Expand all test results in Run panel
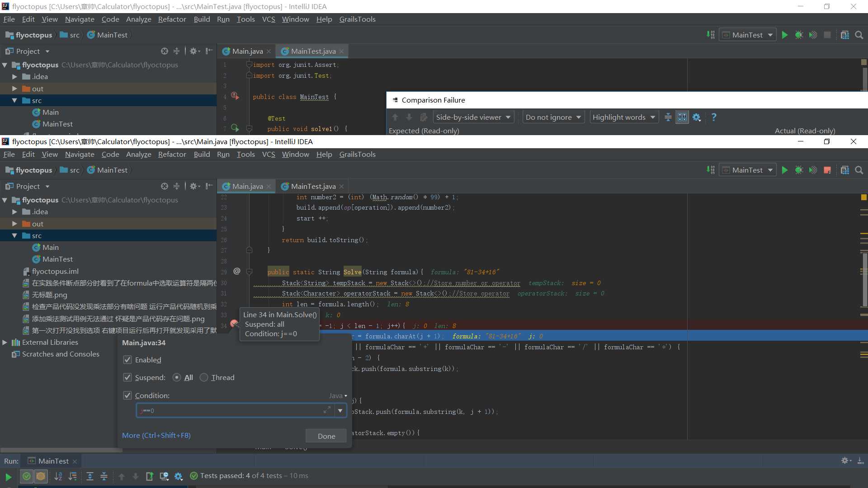 point(90,476)
